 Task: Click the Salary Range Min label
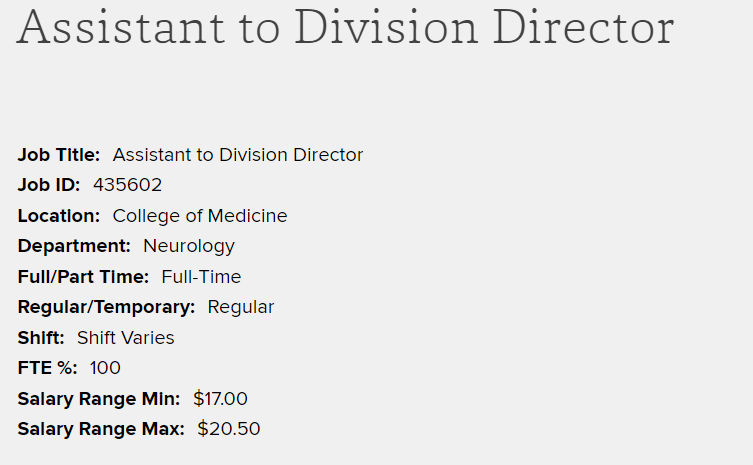tap(98, 399)
